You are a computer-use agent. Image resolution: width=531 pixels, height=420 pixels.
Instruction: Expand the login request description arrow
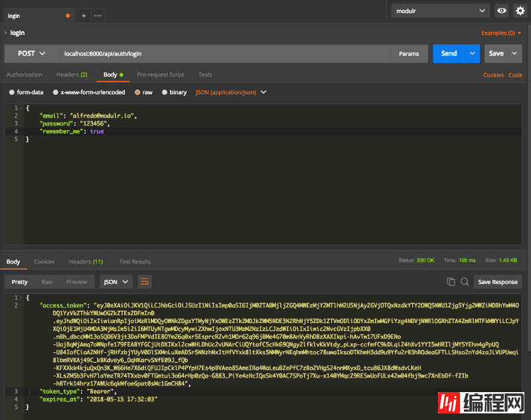tap(6, 33)
